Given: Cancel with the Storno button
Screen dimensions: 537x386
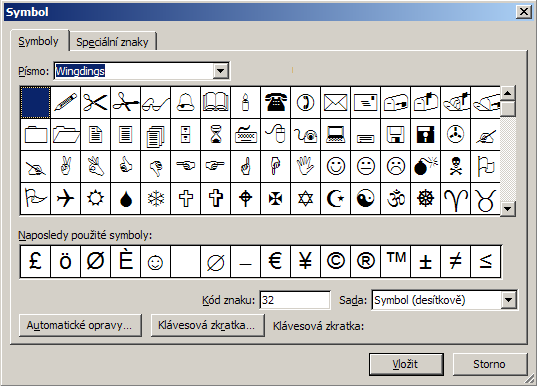Looking at the screenshot, I should click(x=489, y=364).
